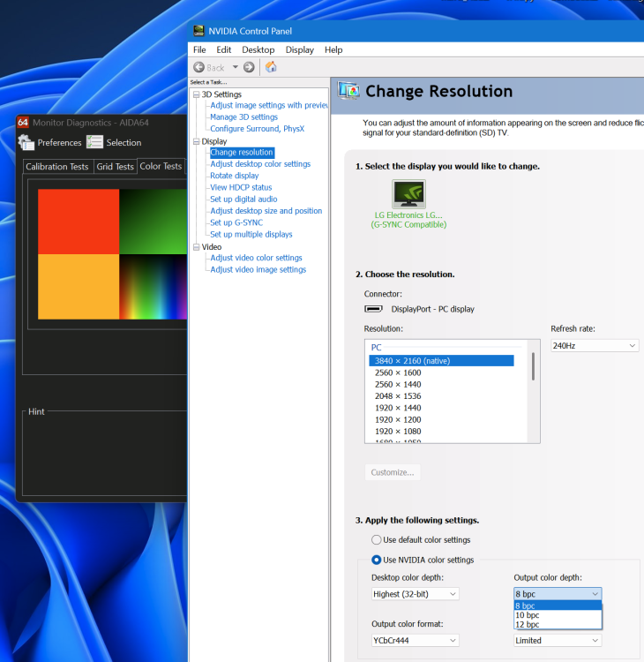The height and width of the screenshot is (662, 644).
Task: Click the red color swatch
Action: tap(79, 222)
